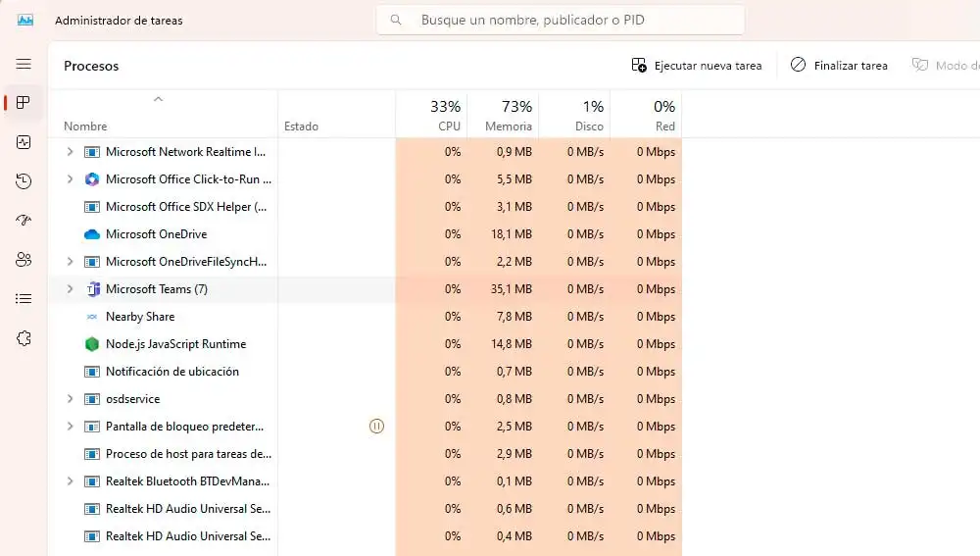This screenshot has height=556, width=980.
Task: Sort by the Red 0% column header
Action: pyautogui.click(x=646, y=115)
